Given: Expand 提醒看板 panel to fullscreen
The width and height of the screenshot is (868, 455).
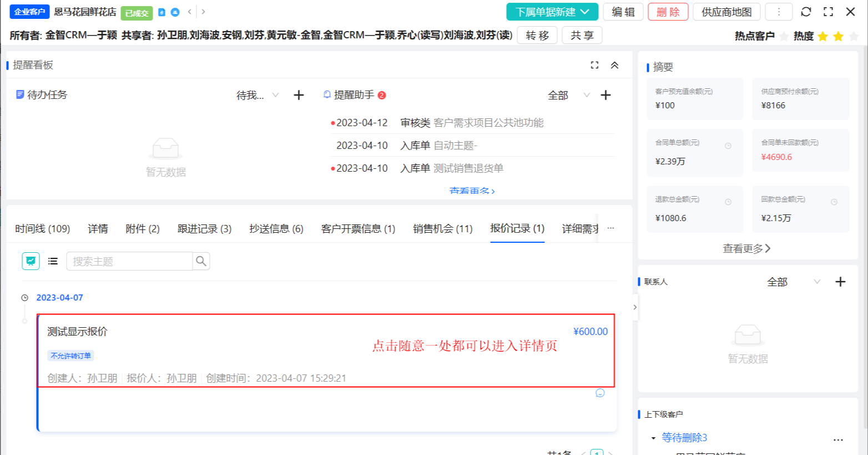Looking at the screenshot, I should click(594, 65).
